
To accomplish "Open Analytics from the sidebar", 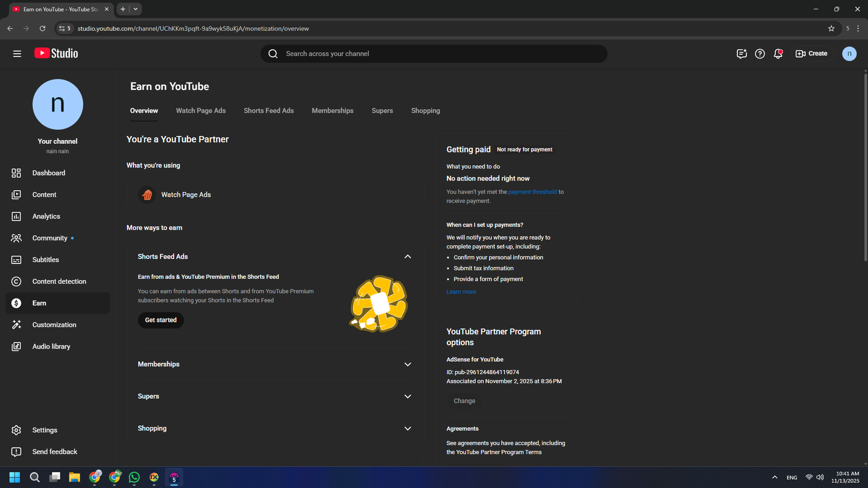I will [x=46, y=216].
